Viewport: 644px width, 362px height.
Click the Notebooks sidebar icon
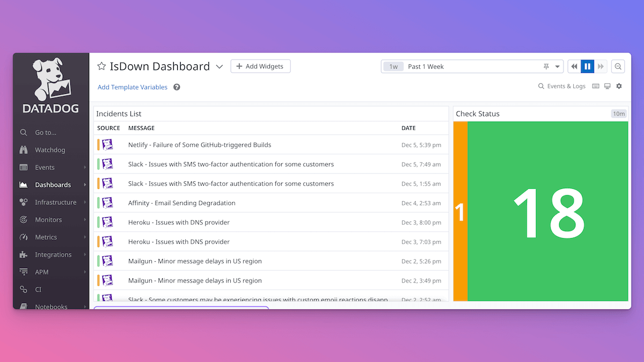click(x=24, y=306)
